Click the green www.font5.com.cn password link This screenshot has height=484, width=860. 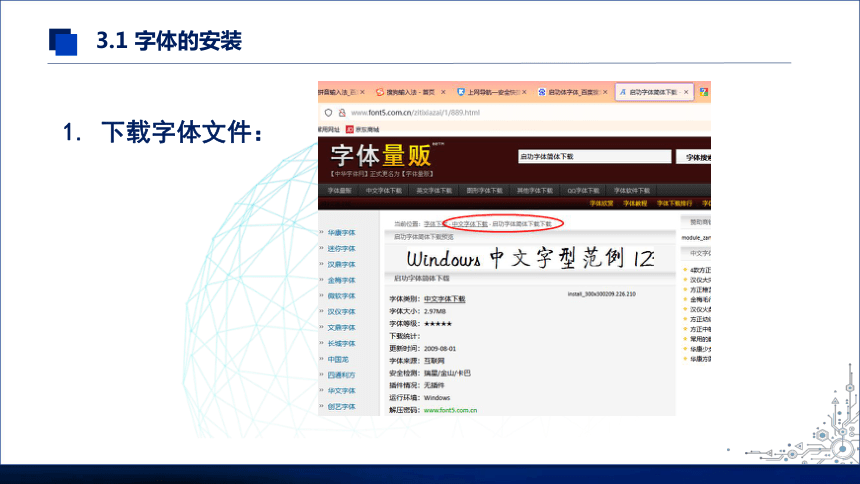pyautogui.click(x=450, y=410)
